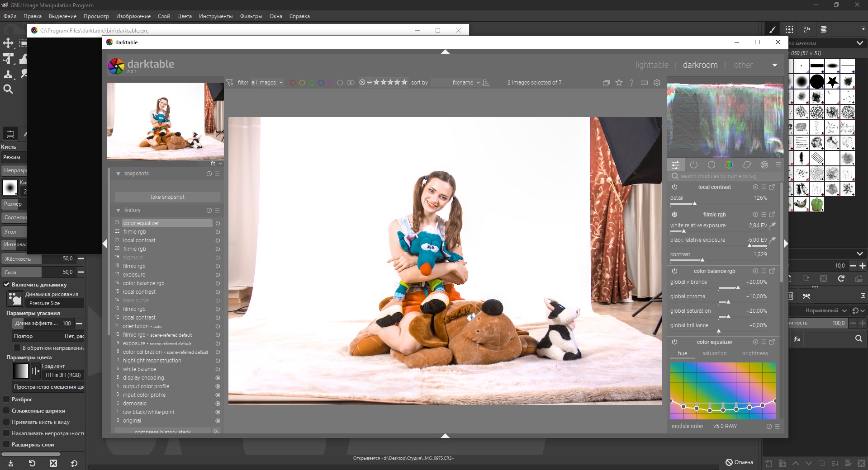Open the Фильтры menu in GIMP
Screen dimensions: 868x470
(251, 16)
